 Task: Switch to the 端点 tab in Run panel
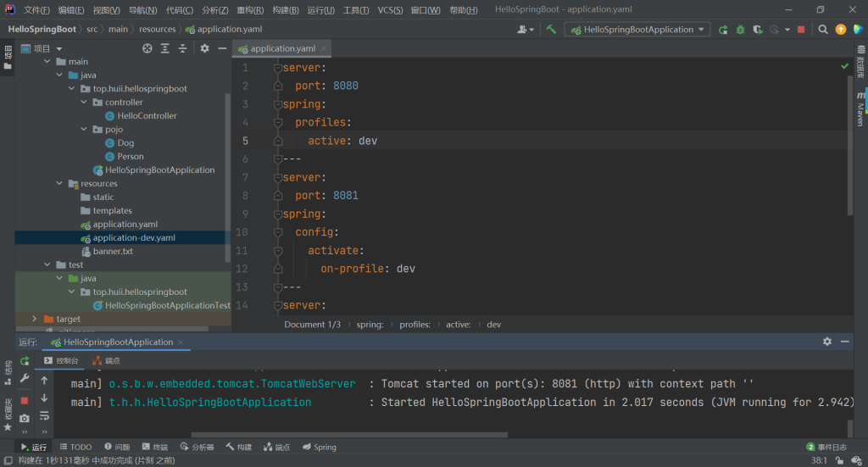(x=106, y=361)
